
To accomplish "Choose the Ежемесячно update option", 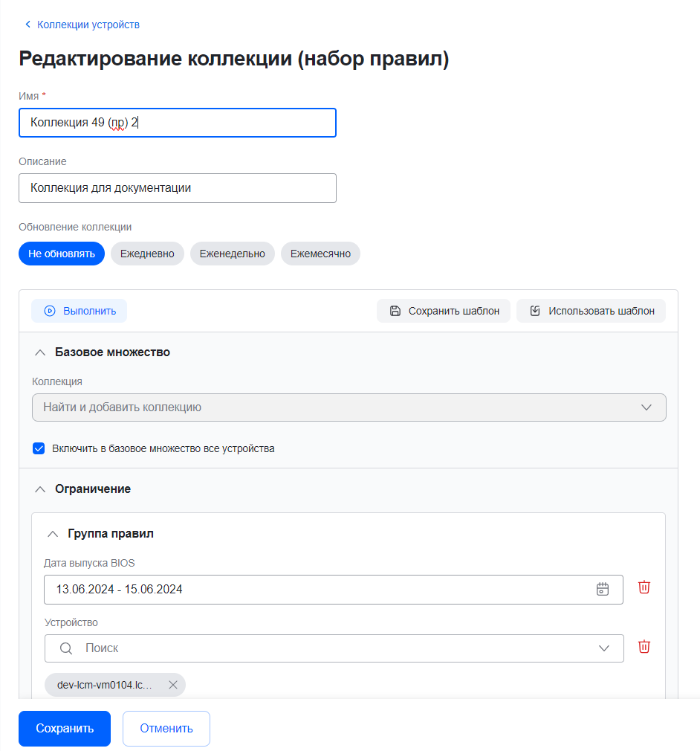I will coord(320,254).
